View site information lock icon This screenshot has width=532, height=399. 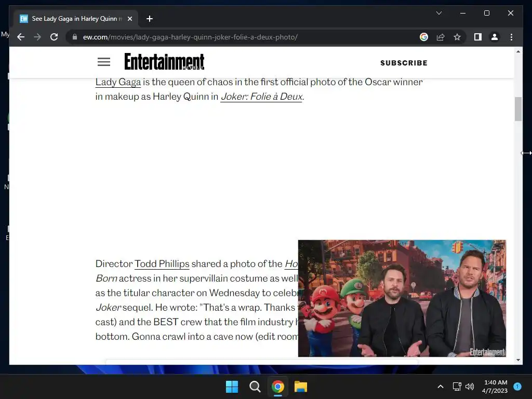[x=75, y=37]
